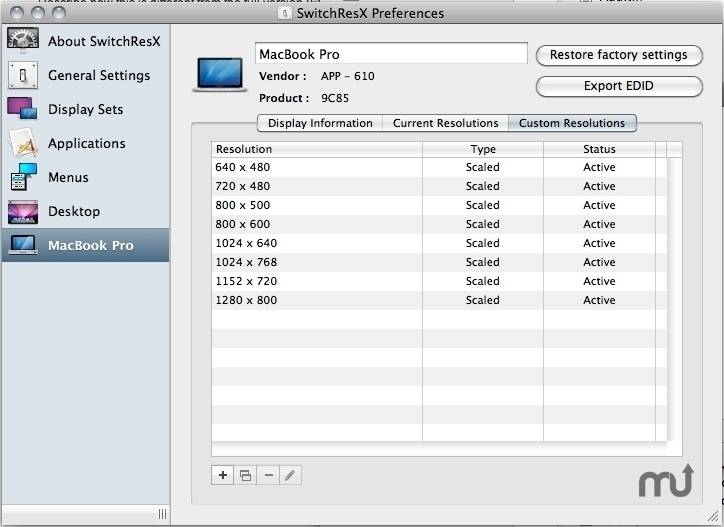The width and height of the screenshot is (724, 527).
Task: Select the 1024 x 768 resolution row
Action: point(439,262)
